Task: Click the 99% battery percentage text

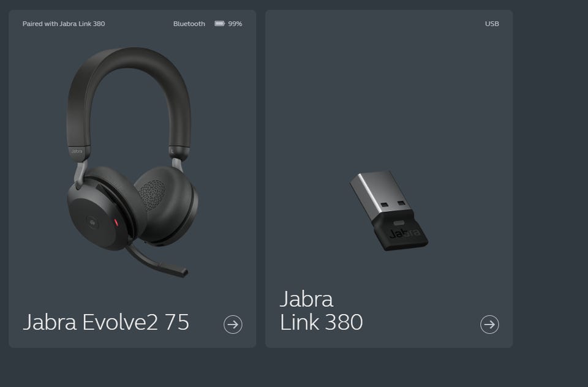Action: [235, 24]
